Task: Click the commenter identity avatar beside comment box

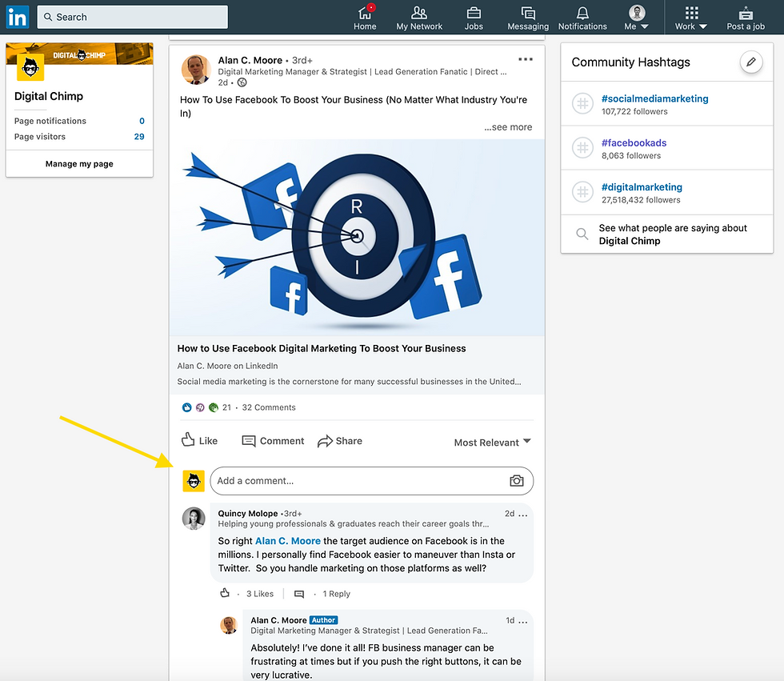Action: point(194,481)
